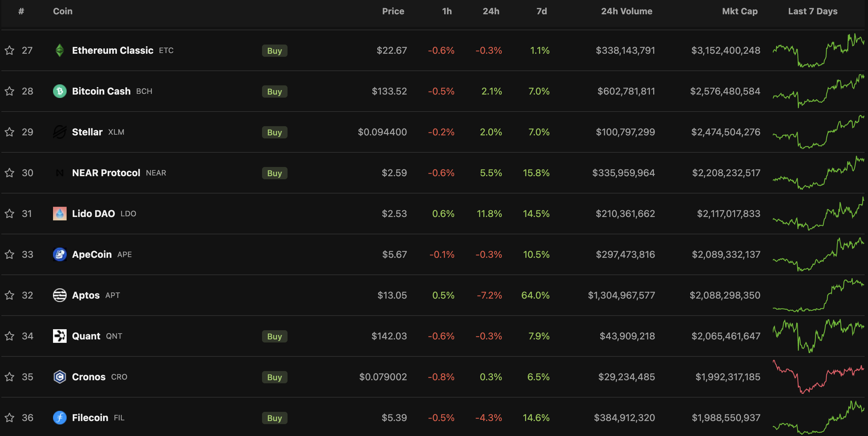This screenshot has width=868, height=436.
Task: Star Ethereum Classic as favorite
Action: [10, 50]
